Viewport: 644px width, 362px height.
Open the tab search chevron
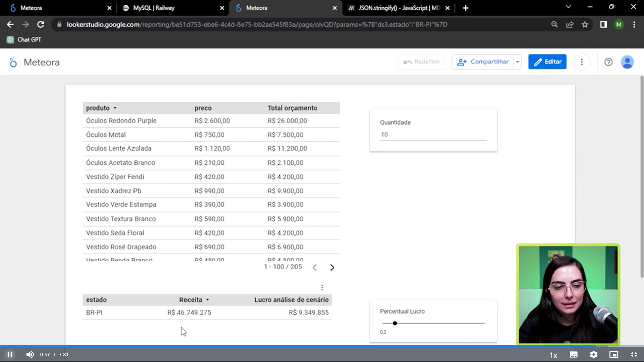[568, 7]
